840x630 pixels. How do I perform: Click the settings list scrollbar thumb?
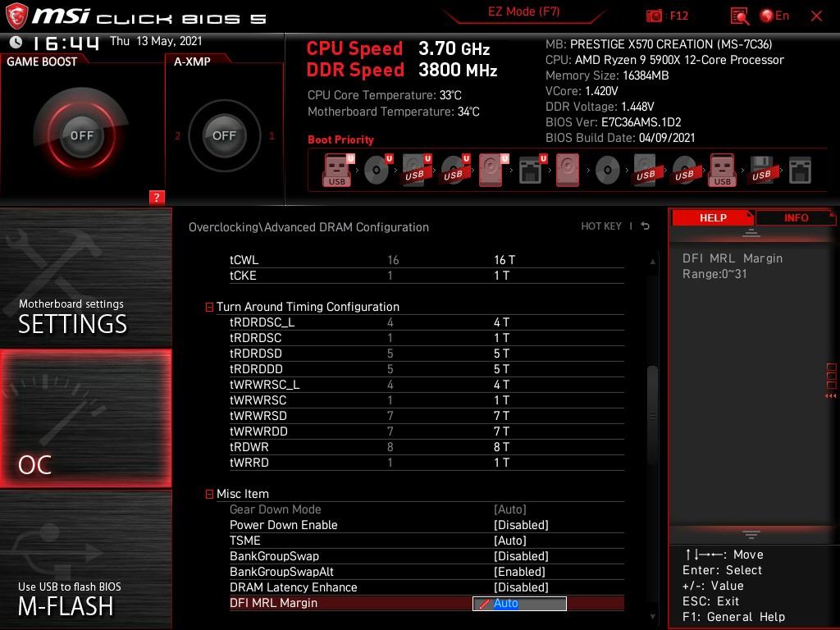pos(652,414)
